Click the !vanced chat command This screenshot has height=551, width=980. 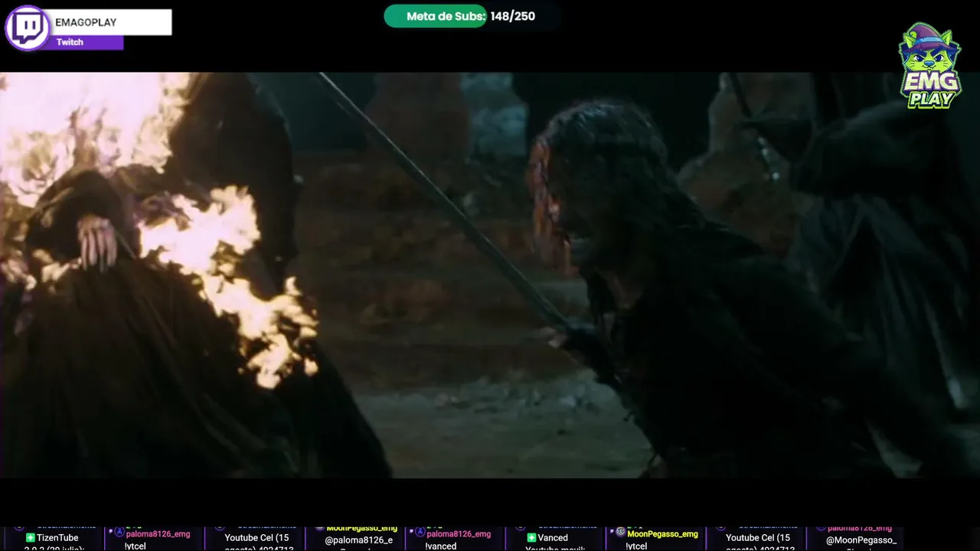click(x=440, y=546)
